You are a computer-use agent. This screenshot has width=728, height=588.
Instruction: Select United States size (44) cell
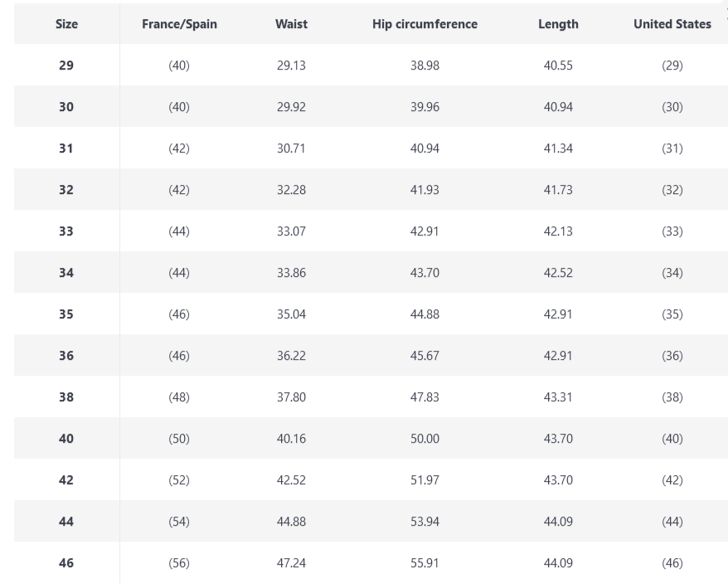coord(672,522)
